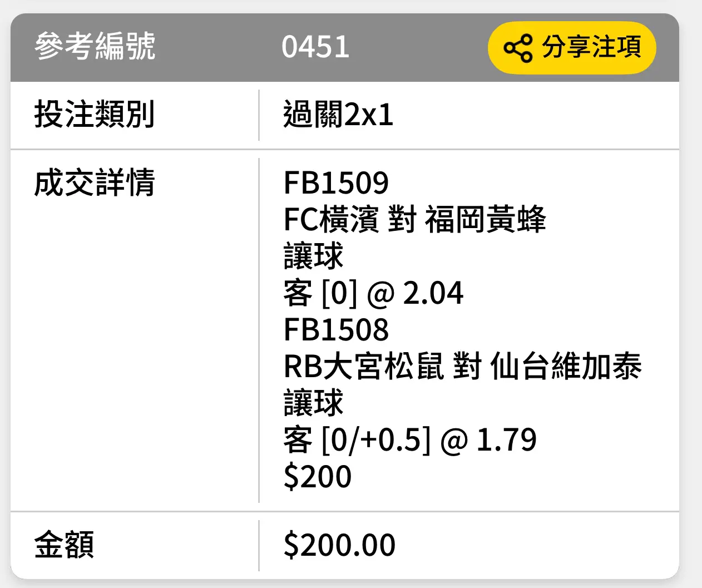This screenshot has height=588, width=702.
Task: Select the $200.00 total amount
Action: click(339, 545)
